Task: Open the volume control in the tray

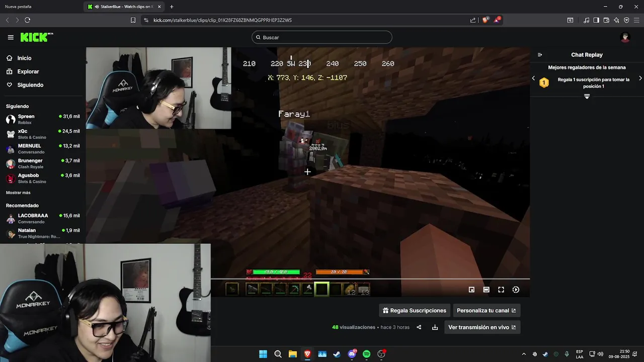Action: (600, 354)
